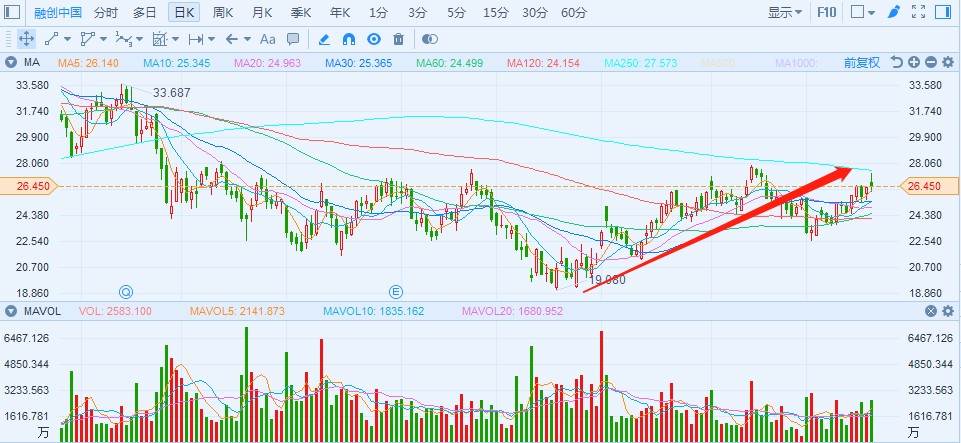Screen dimensions: 961x443
Task: Click the Aa text annotation tool
Action: (x=267, y=39)
